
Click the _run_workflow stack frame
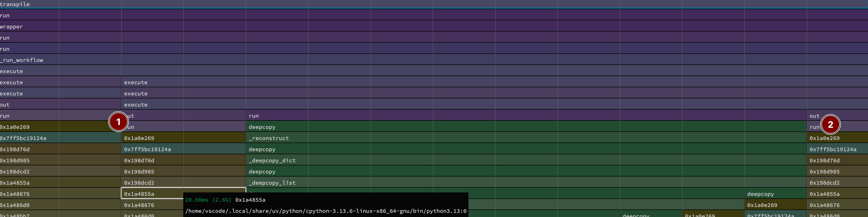coord(434,60)
